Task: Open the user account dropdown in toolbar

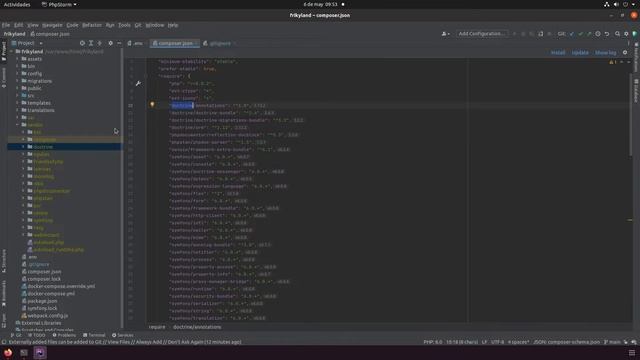Action: click(x=445, y=34)
